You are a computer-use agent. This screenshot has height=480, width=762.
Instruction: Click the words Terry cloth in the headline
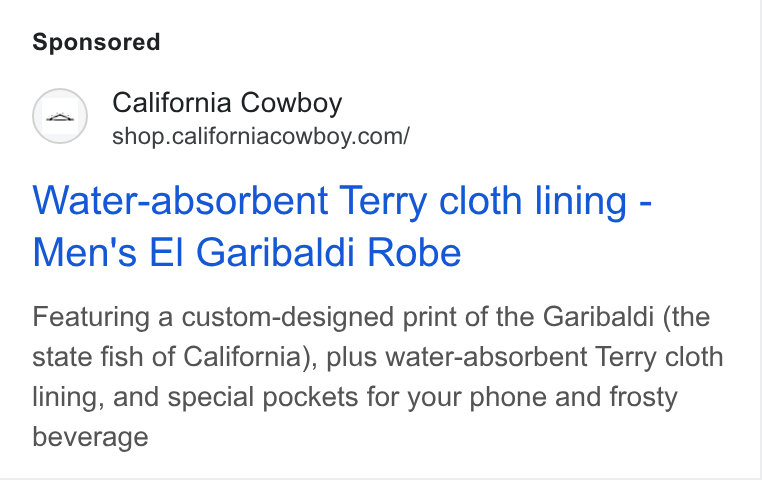pyautogui.click(x=431, y=201)
